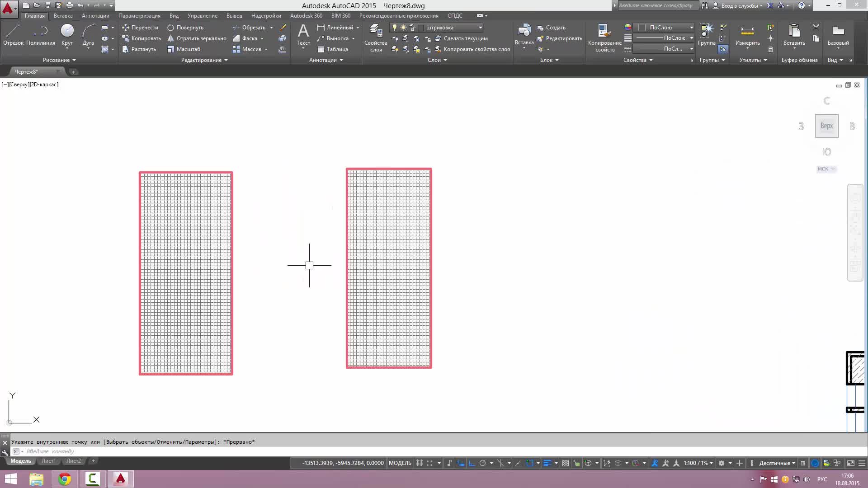The height and width of the screenshot is (488, 868).
Task: Click the plot/print icon in quick access toolbar
Action: [69, 5]
